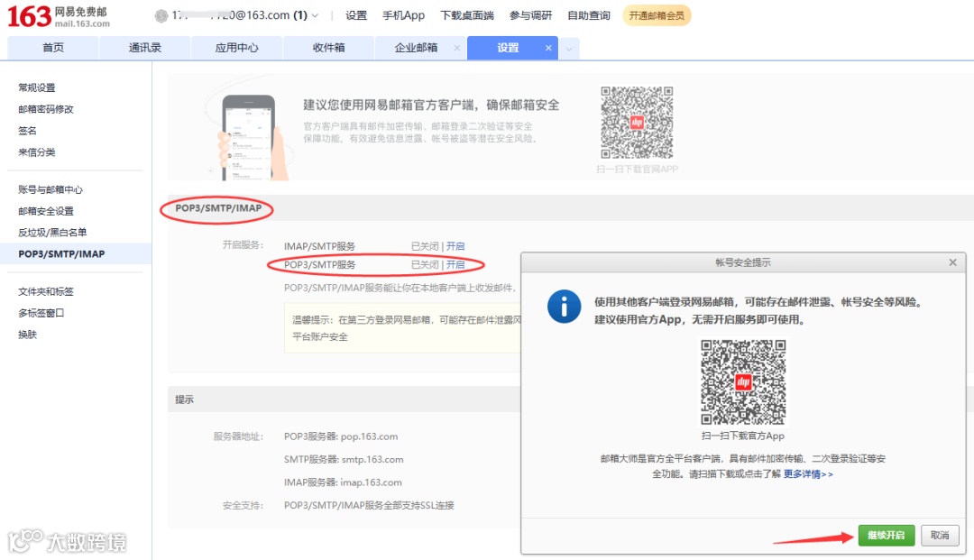
Task: Open 账号与邮箱中心 in the sidebar
Action: (x=51, y=189)
